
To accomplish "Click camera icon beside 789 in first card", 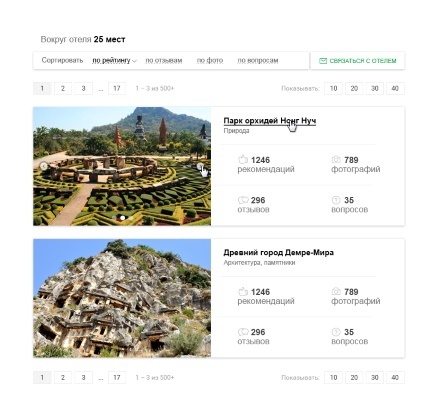I will [x=336, y=159].
